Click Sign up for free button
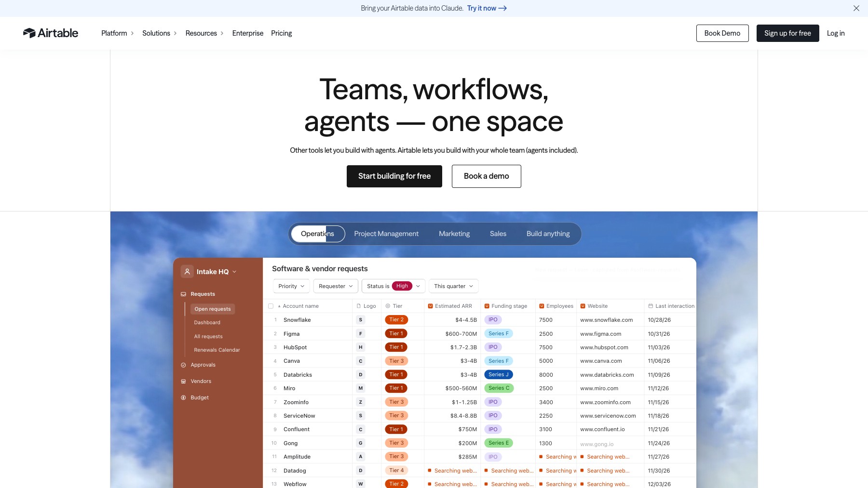The image size is (868, 488). [787, 33]
